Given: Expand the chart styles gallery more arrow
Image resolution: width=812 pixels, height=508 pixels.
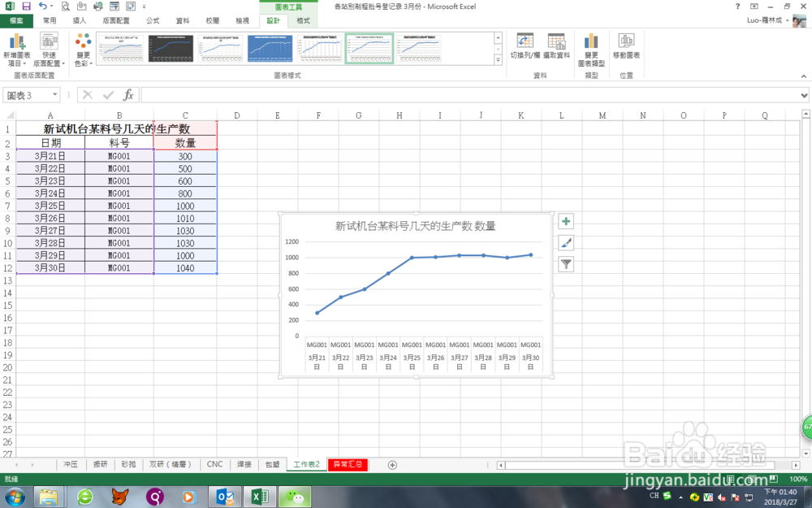Looking at the screenshot, I should pyautogui.click(x=499, y=60).
